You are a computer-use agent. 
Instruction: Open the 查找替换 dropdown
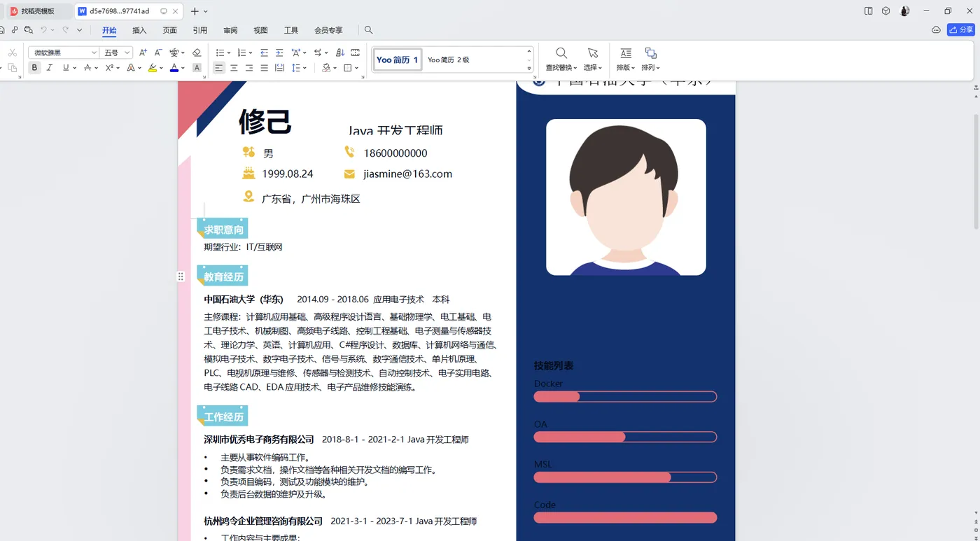[x=561, y=68]
